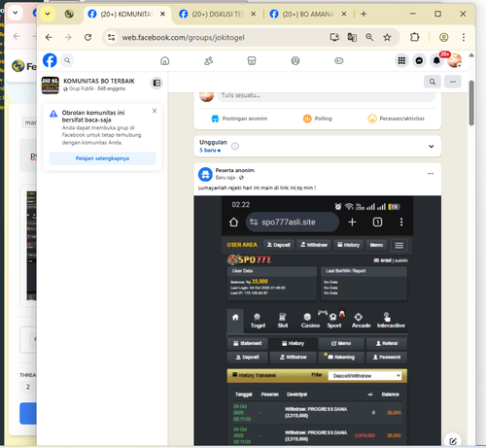Open a new browser tab
The width and height of the screenshot is (486, 448).
click(x=364, y=14)
